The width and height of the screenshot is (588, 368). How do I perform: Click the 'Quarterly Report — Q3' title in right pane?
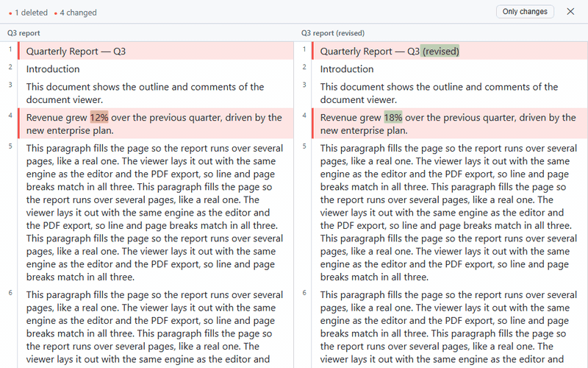point(370,51)
